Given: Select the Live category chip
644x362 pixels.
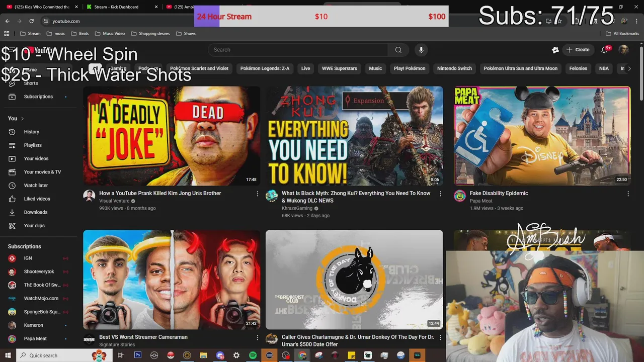Looking at the screenshot, I should (x=305, y=68).
